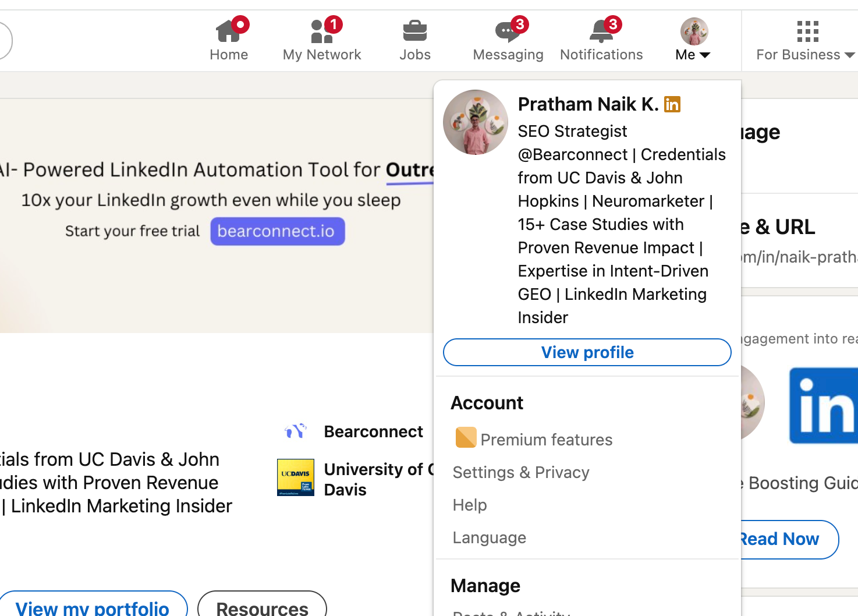
Task: Click the LinkedIn Premium badge beside name
Action: (672, 105)
